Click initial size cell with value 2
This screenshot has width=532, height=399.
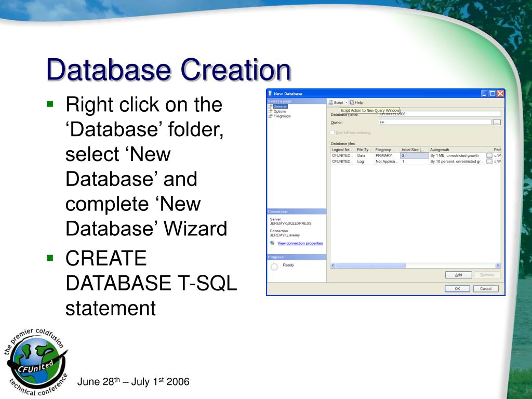[x=414, y=156]
